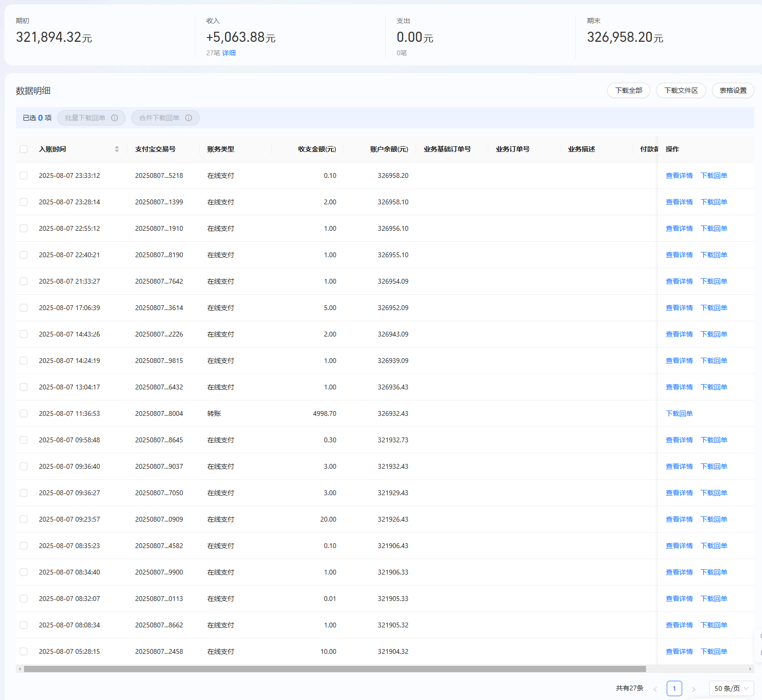View details for transaction 20250807...3614
Screen dimensions: 762x700
coord(679,308)
